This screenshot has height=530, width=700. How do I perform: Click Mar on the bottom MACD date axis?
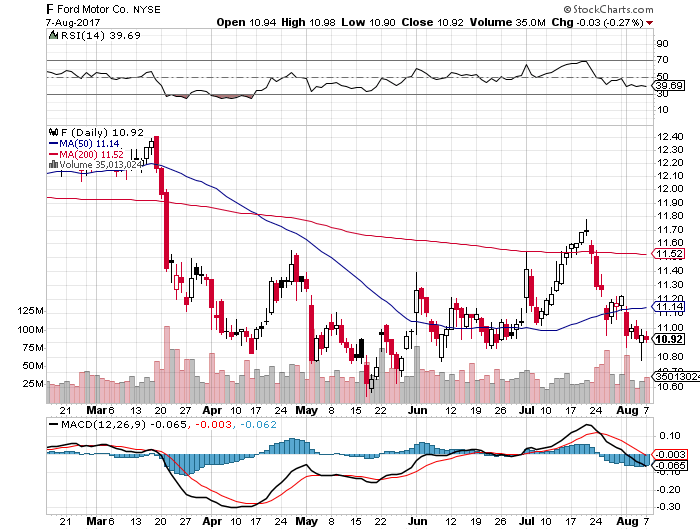(96, 521)
